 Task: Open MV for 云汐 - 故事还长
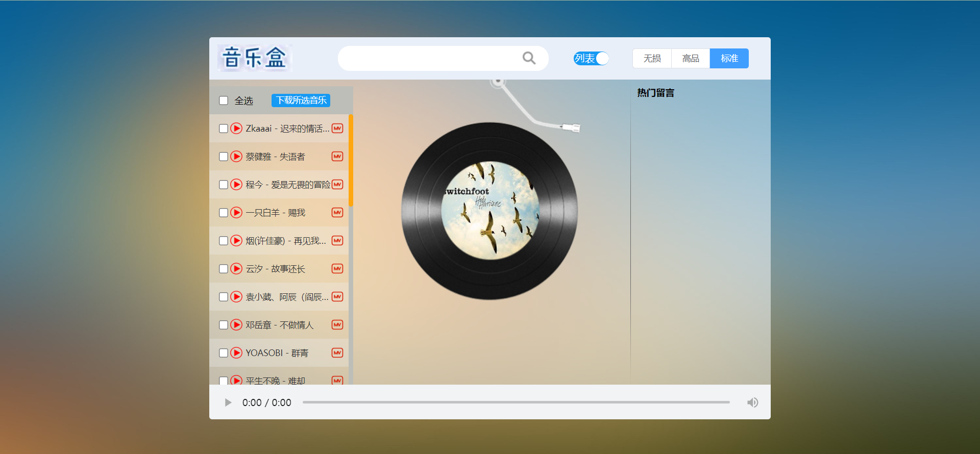pos(337,268)
